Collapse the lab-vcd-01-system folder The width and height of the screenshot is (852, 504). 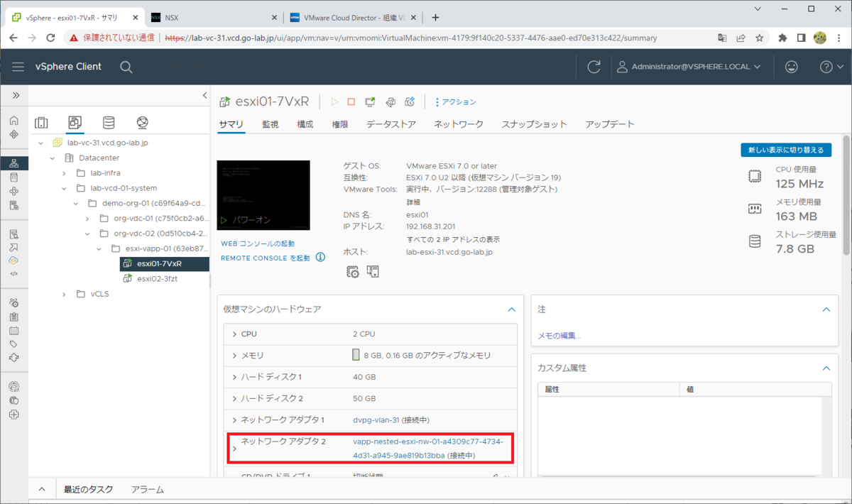click(x=63, y=188)
